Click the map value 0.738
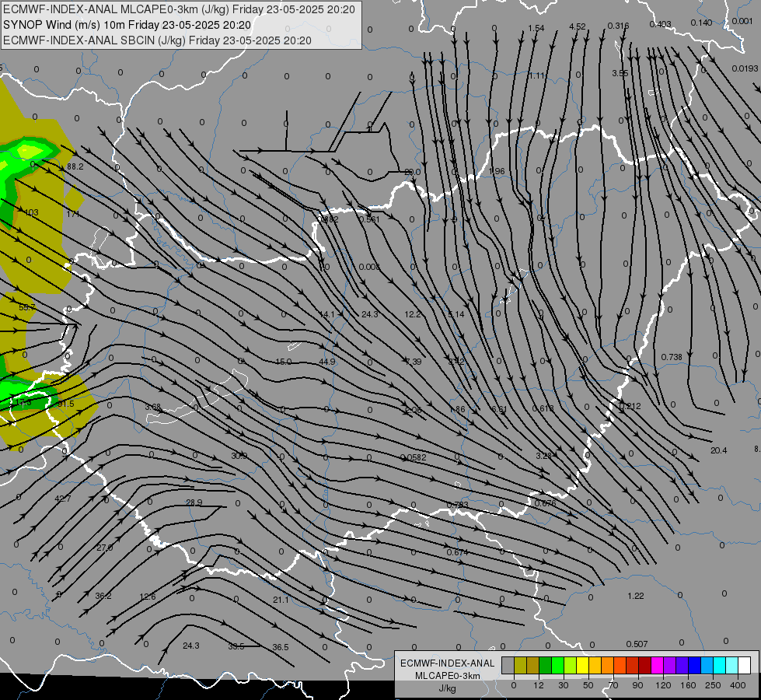761x700 pixels. [x=672, y=357]
